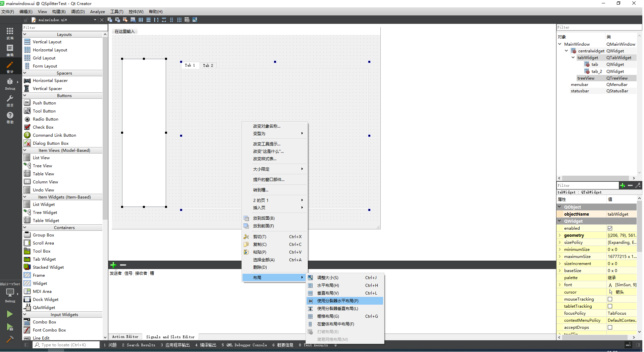Apply grid layout from the toolbar
Viewport: 644px width, 352px height.
click(179, 20)
